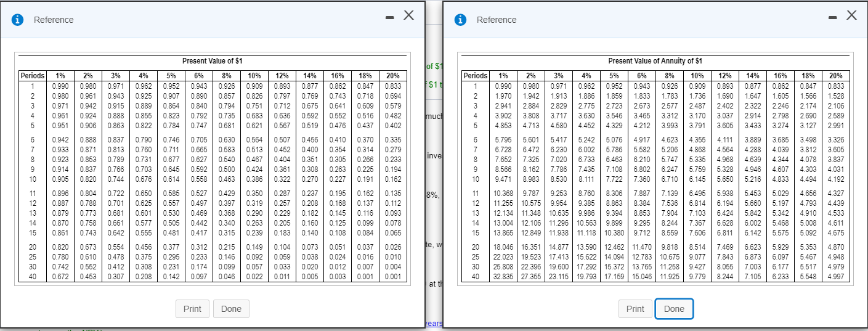
Task: Select 0.145, period 13 at 16%, PV of $1
Action: (x=337, y=213)
